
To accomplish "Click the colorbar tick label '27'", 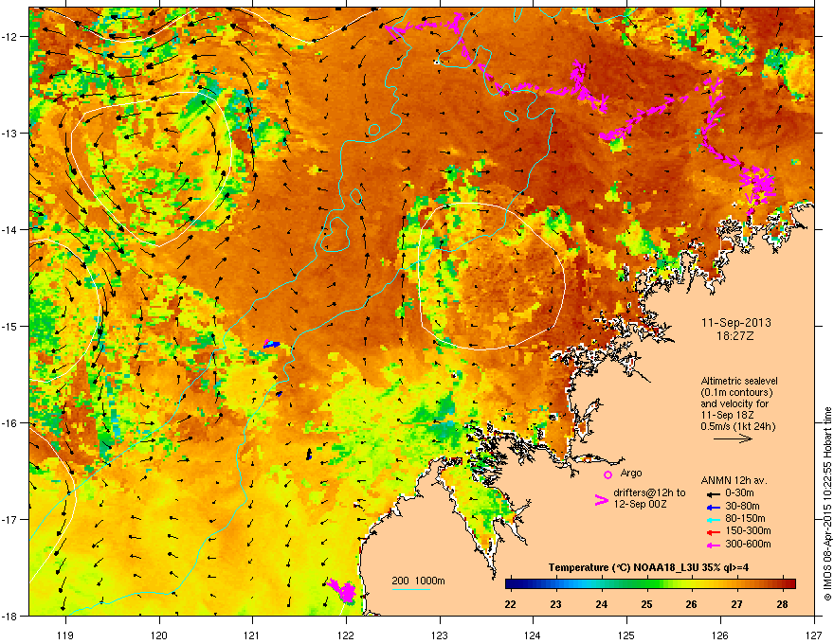I will pyautogui.click(x=736, y=604).
